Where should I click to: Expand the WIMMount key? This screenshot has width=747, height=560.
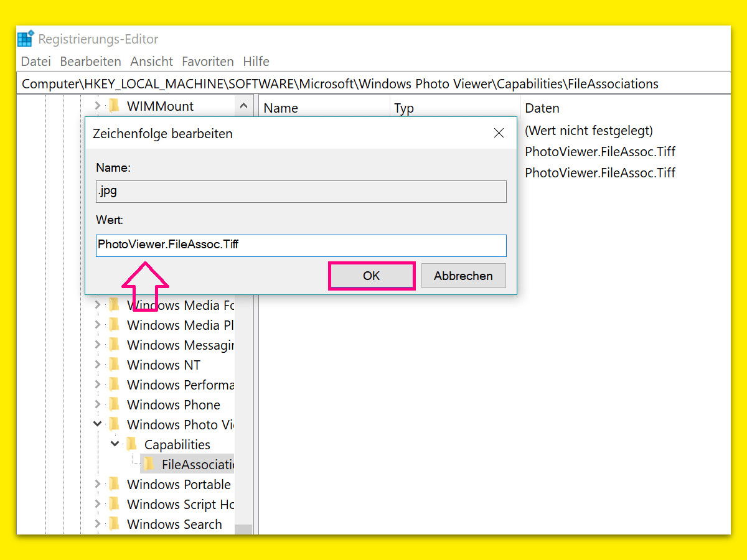[98, 106]
